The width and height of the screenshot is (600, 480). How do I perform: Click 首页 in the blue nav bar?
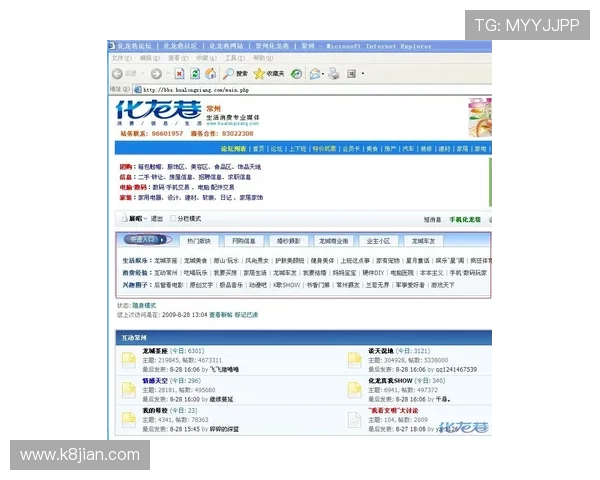[259, 149]
